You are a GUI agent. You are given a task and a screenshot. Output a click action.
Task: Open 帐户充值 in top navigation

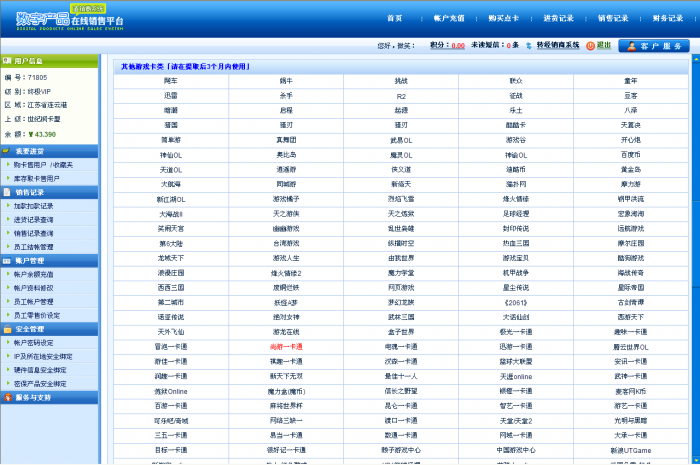click(x=449, y=18)
